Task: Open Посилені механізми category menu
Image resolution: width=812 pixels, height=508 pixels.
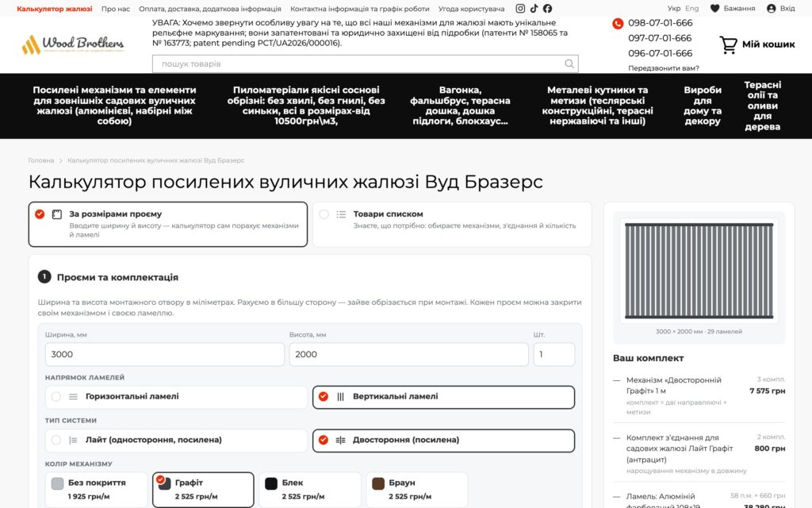Action: pos(114,106)
